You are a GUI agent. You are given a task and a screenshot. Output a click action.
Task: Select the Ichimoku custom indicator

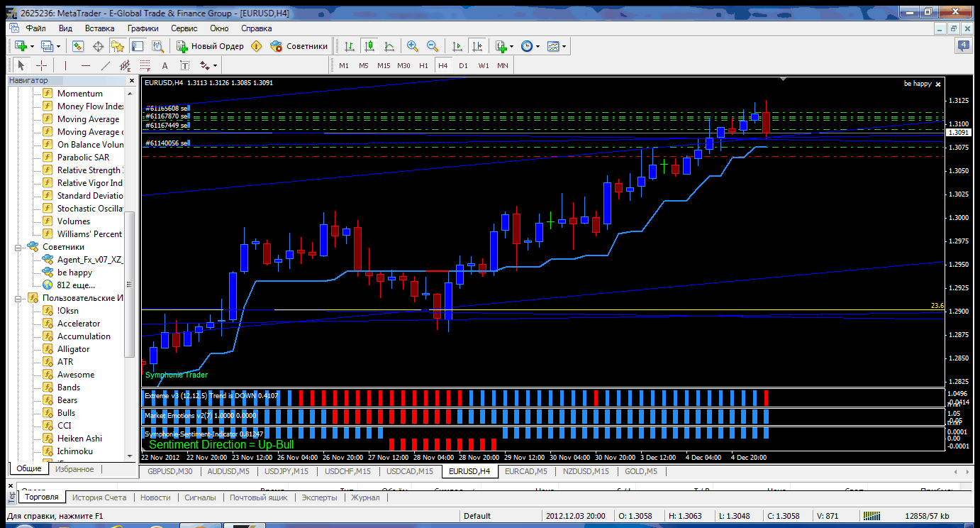pos(75,451)
